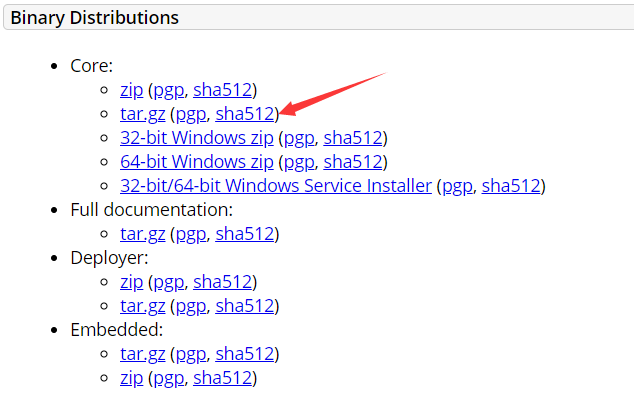Open 32-bit/64-bit Windows Service Installer link
This screenshot has height=404, width=634.
276,186
